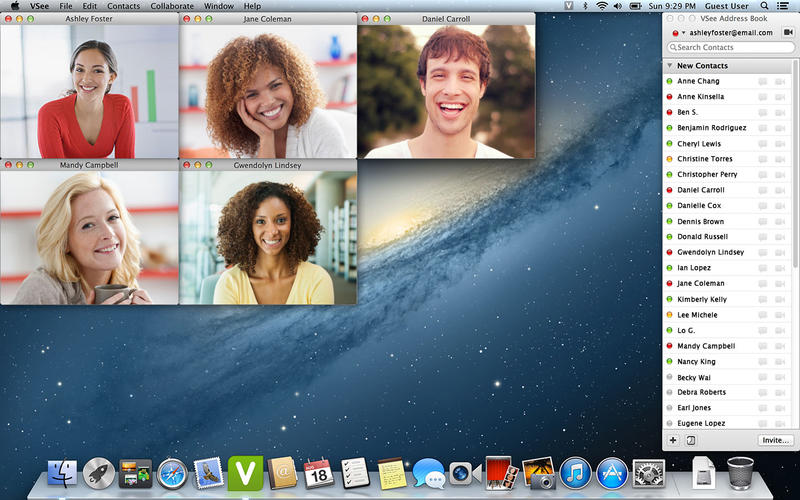
Task: Open VSee app from the dock
Action: (245, 472)
